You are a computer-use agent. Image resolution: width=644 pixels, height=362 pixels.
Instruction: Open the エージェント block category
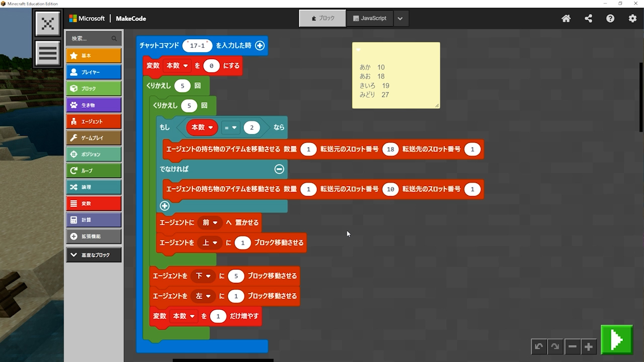point(94,121)
